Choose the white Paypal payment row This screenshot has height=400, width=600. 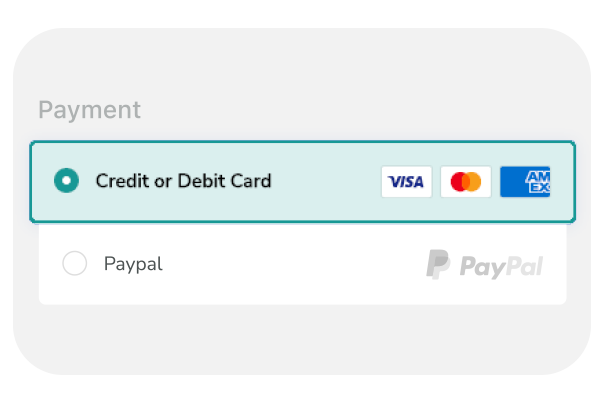point(303,264)
